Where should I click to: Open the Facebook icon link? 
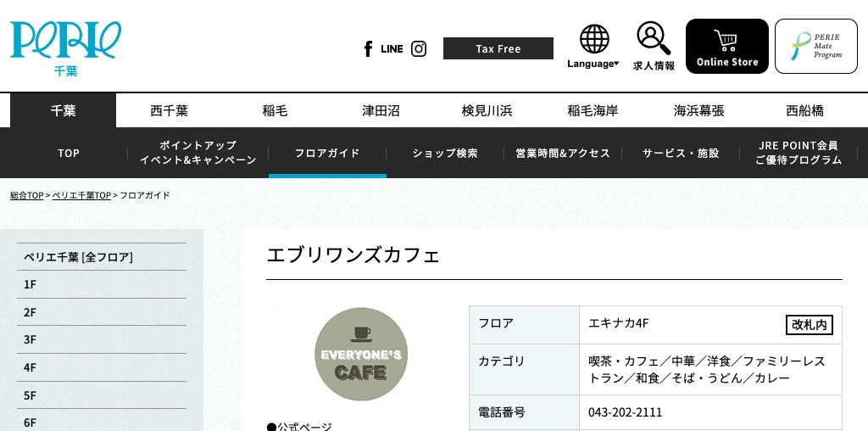coord(368,48)
